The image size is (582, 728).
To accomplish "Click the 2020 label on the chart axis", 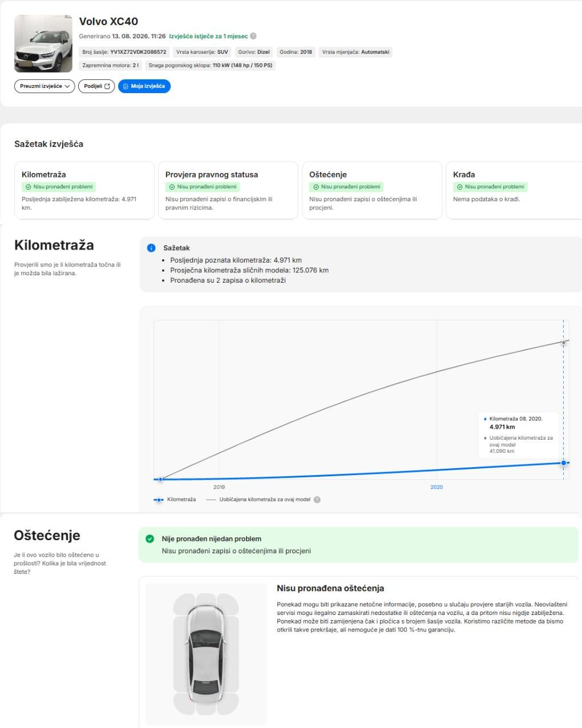I will pos(436,487).
